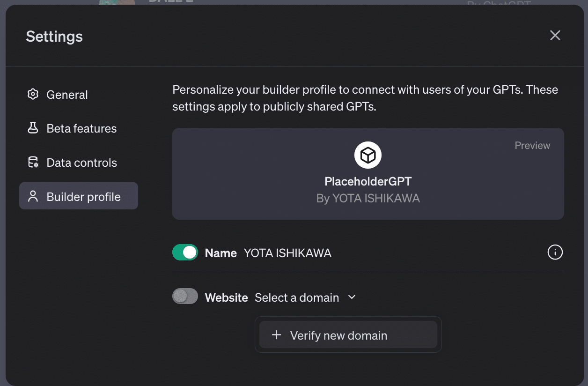Switch to the General settings tab
Image resolution: width=588 pixels, height=386 pixels.
67,95
